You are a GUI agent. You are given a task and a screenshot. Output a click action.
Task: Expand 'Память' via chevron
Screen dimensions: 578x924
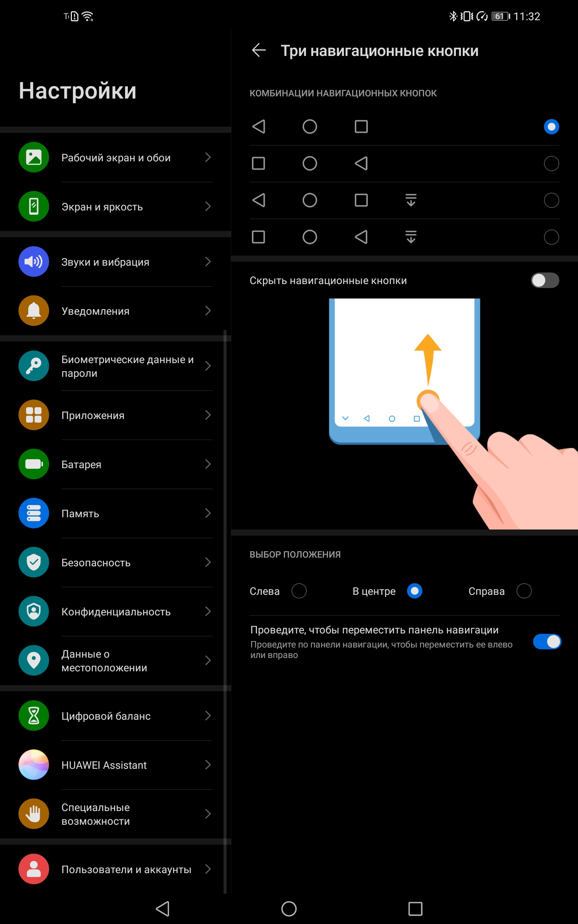[208, 513]
